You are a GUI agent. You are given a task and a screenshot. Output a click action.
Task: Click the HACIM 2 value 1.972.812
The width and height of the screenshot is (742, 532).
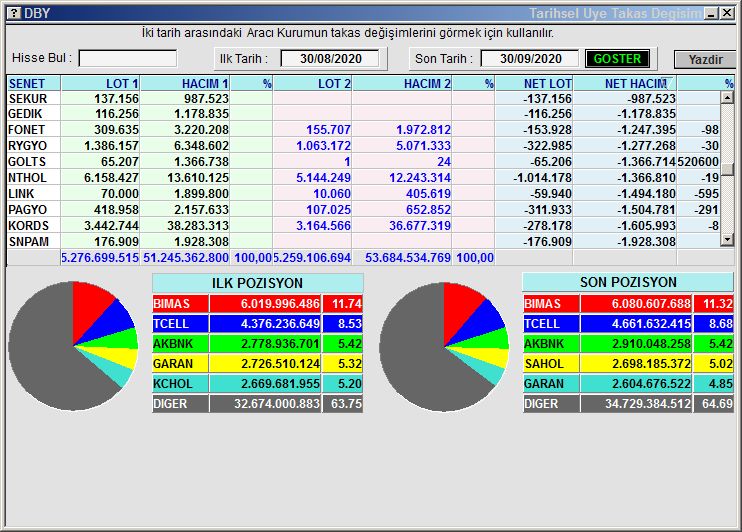pyautogui.click(x=424, y=130)
